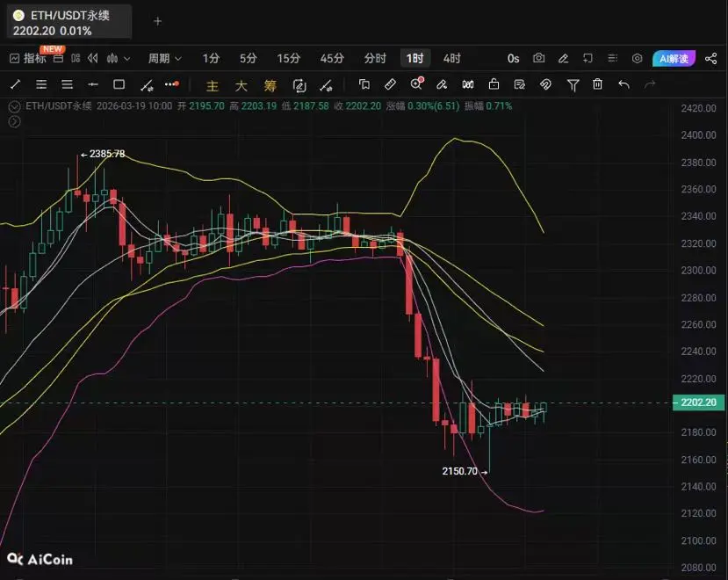728x580 pixels.
Task: Click the note edit template icon
Action: pos(520,84)
